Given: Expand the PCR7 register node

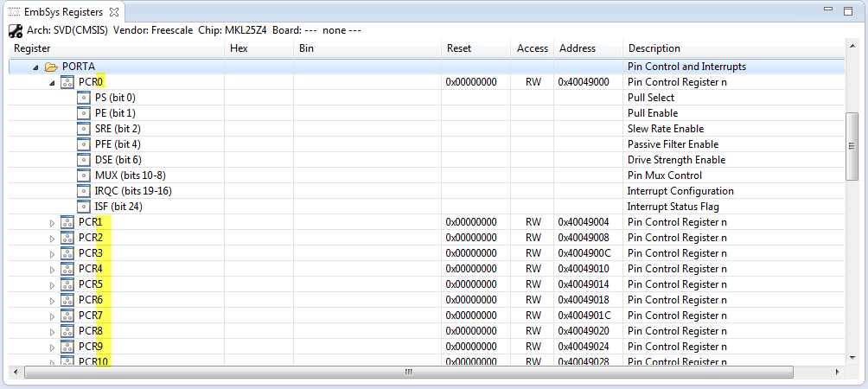Looking at the screenshot, I should pyautogui.click(x=52, y=316).
